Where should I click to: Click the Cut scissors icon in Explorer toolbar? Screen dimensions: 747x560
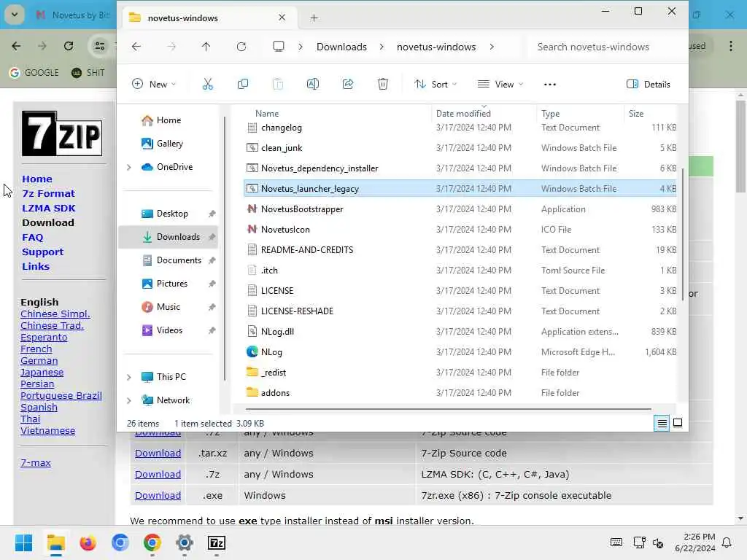(208, 85)
